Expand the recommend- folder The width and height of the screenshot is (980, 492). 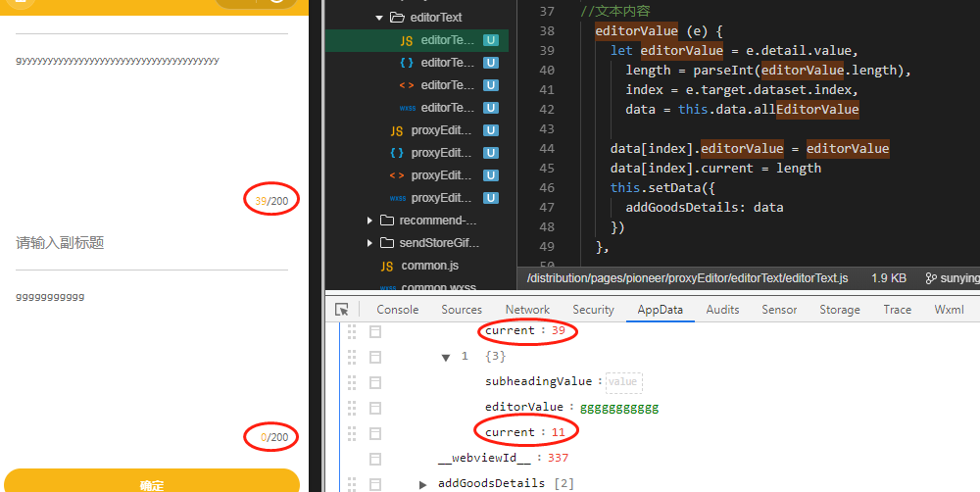pos(369,221)
